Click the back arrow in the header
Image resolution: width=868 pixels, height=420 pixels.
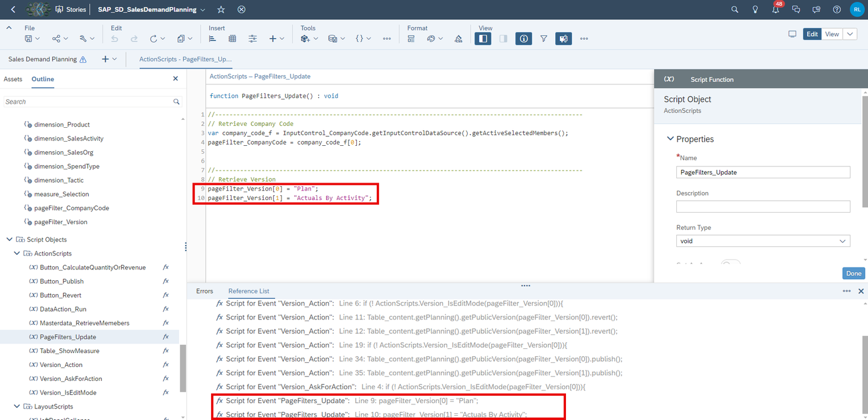pos(13,10)
